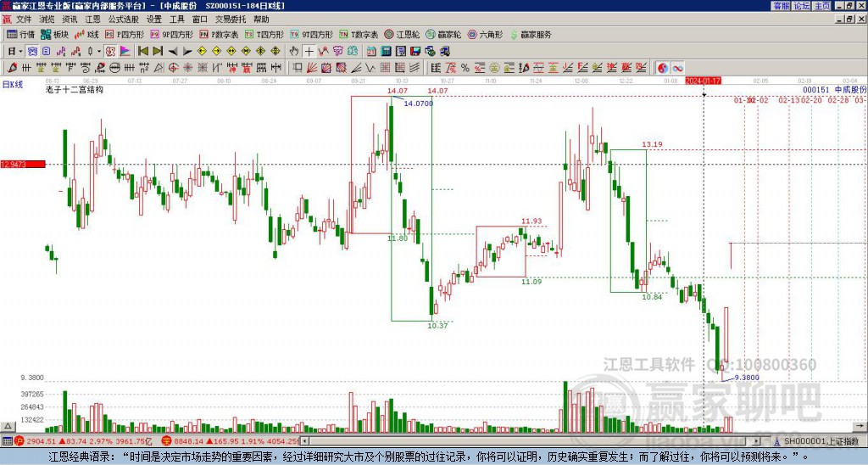Click the 000151 中成股份 stock label

click(835, 89)
